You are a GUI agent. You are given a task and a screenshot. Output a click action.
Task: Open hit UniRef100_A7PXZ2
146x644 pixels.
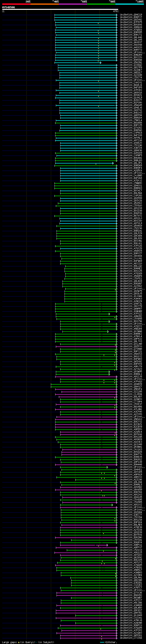pos(131,314)
